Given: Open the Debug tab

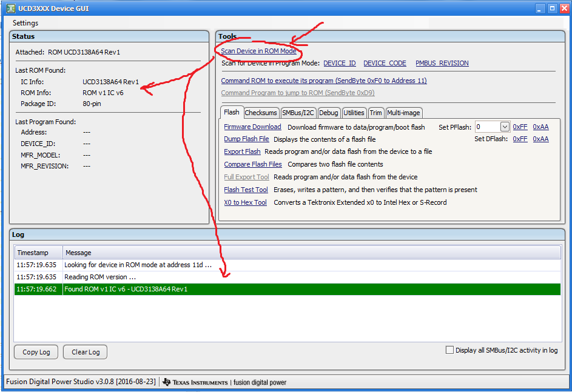Looking at the screenshot, I should (x=328, y=113).
